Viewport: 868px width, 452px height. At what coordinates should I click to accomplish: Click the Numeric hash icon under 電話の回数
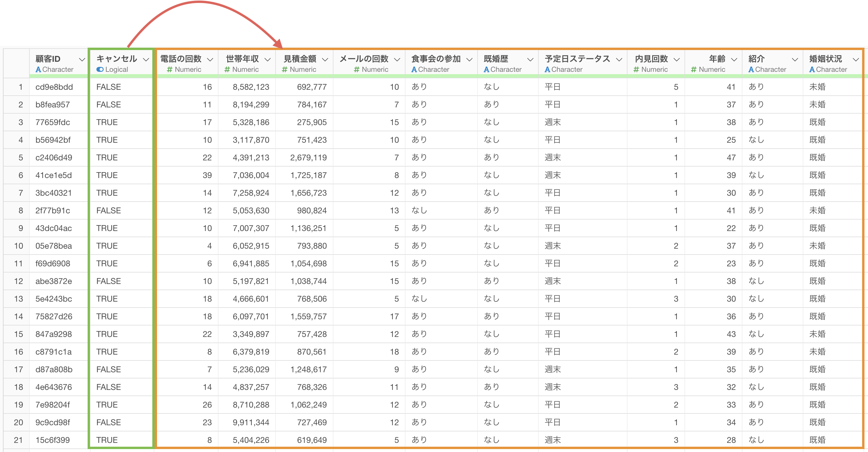[169, 69]
